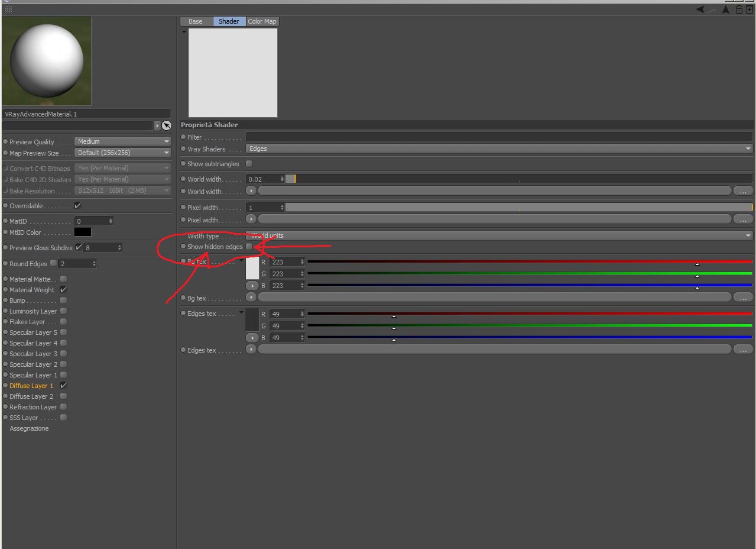This screenshot has height=549, width=756.
Task: Click the light Bg tex color swatch
Action: coord(252,268)
